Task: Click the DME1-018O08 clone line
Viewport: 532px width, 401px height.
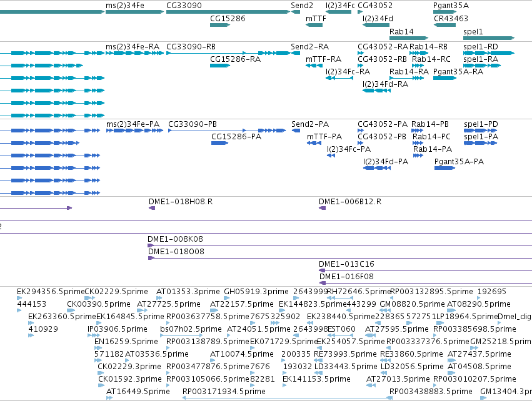Action: tap(340, 258)
